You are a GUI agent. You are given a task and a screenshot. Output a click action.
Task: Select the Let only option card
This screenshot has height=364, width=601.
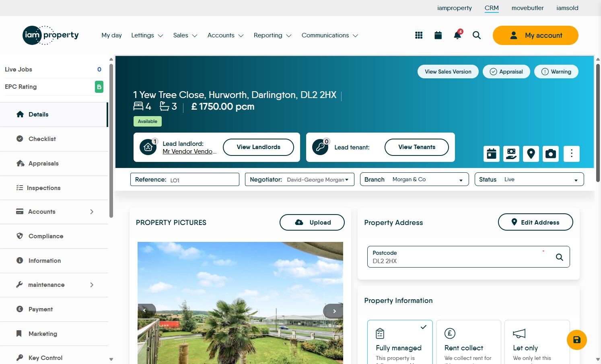coord(537,342)
